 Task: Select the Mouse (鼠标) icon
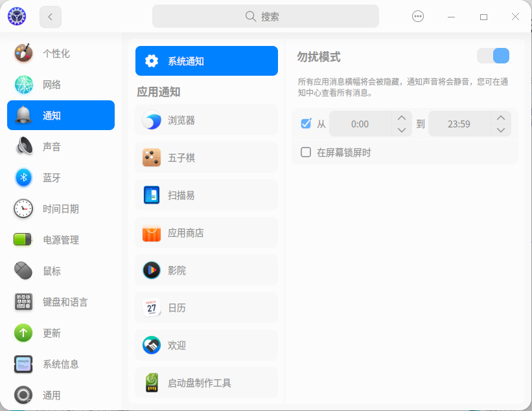point(23,271)
